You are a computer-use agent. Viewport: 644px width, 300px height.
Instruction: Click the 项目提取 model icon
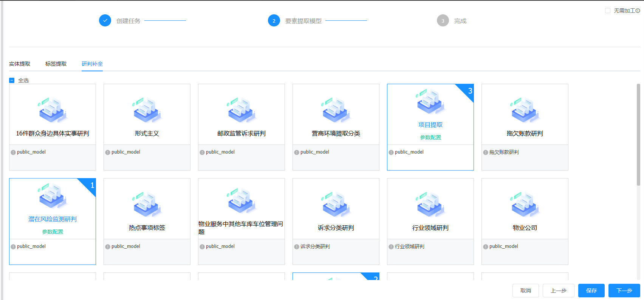coord(430,101)
